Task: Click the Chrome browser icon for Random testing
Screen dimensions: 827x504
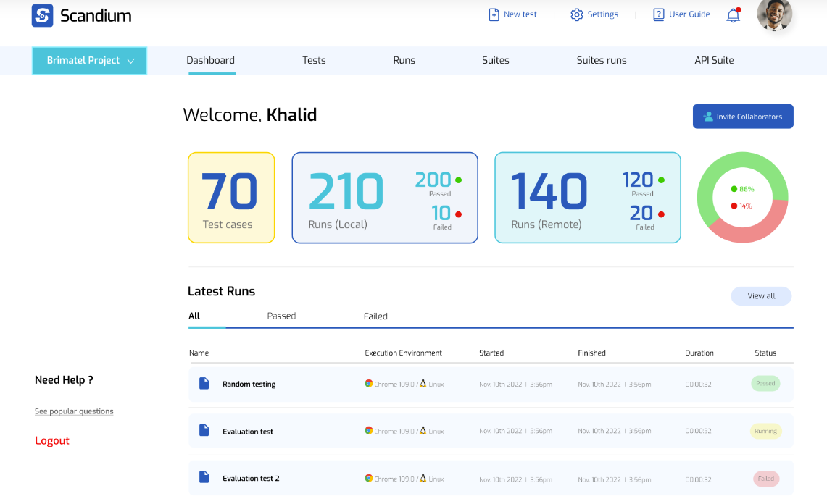Action: point(370,384)
